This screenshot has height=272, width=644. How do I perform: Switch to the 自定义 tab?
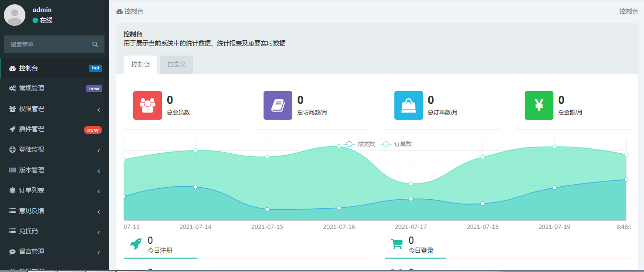(x=176, y=65)
